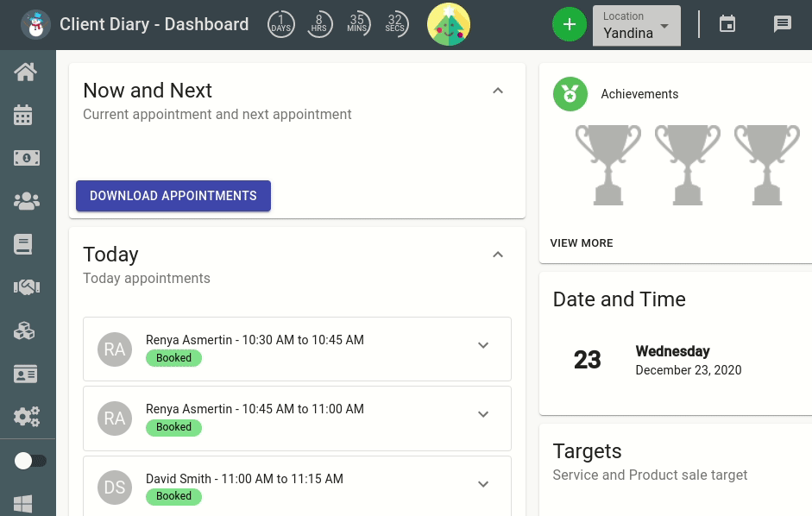Open the Location Yandina dropdown
812x516 pixels.
637,25
